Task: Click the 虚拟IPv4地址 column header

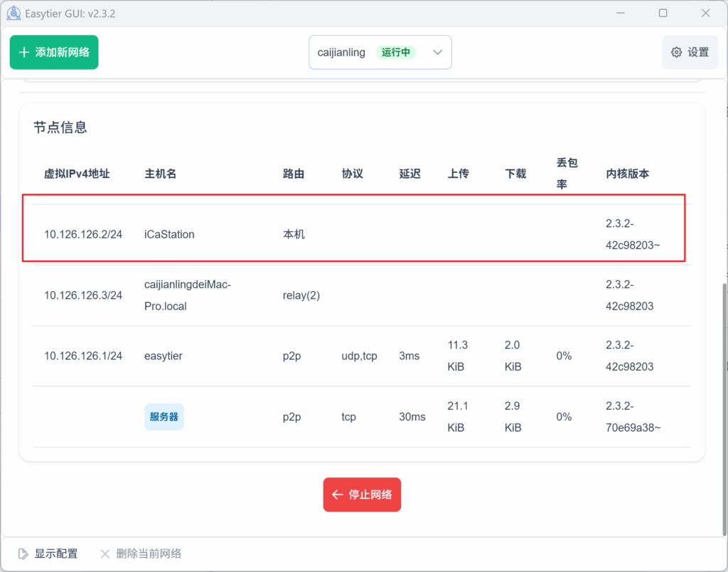Action: pos(77,174)
